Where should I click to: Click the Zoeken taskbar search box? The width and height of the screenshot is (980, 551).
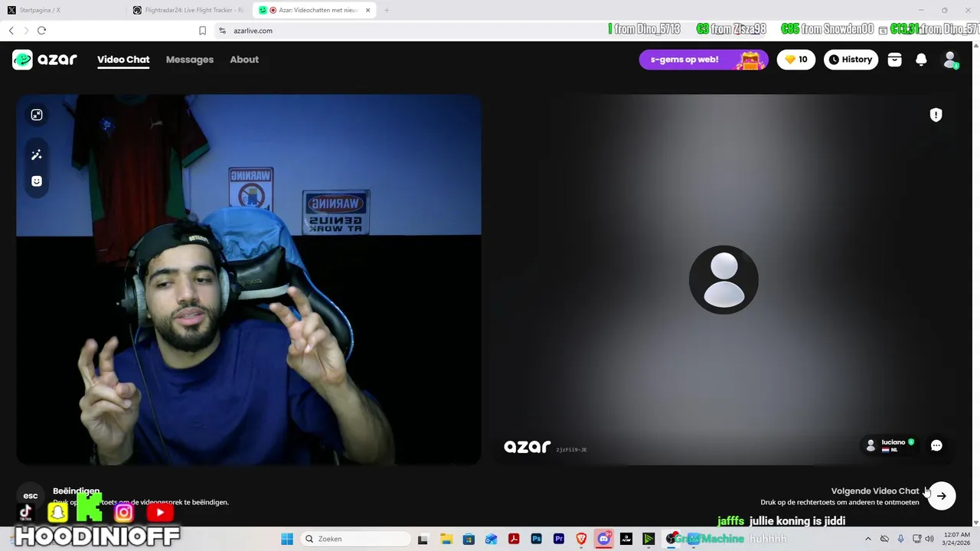(x=355, y=539)
